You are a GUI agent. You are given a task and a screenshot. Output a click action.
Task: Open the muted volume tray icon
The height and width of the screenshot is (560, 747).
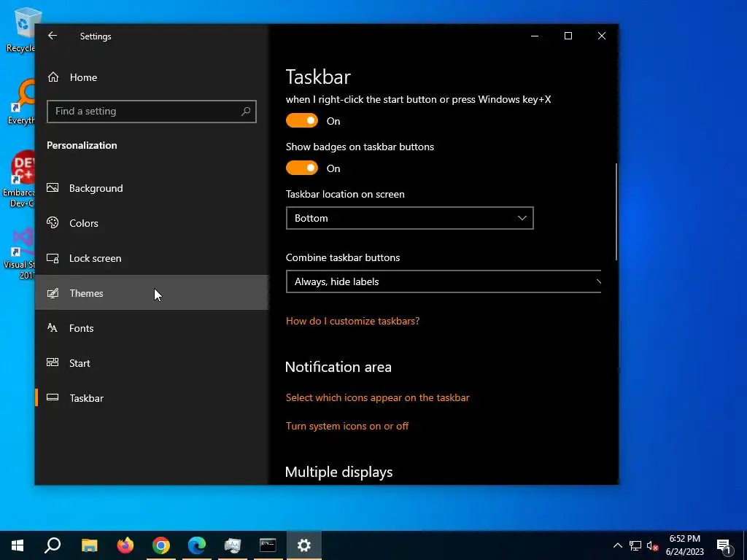(x=652, y=545)
